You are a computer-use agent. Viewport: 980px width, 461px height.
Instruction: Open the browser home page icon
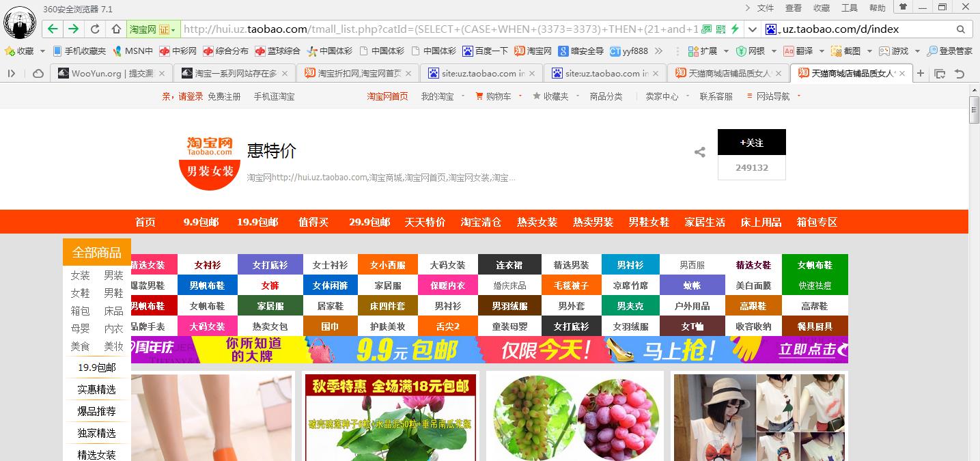click(x=116, y=29)
